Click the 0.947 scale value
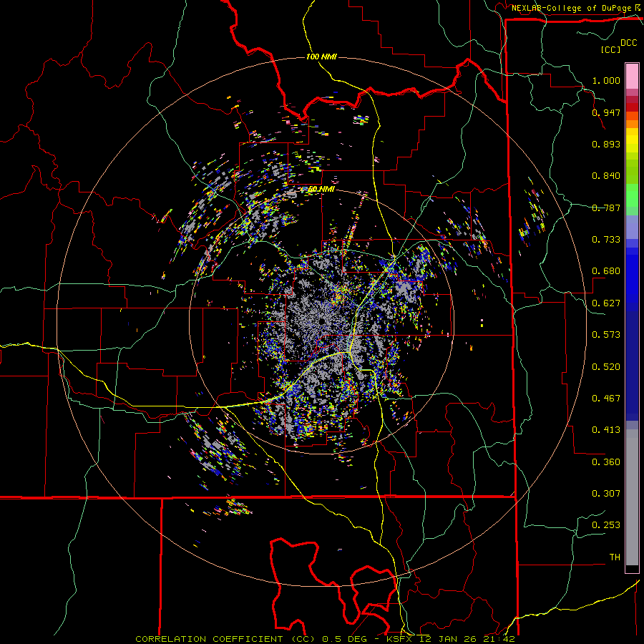 (606, 112)
